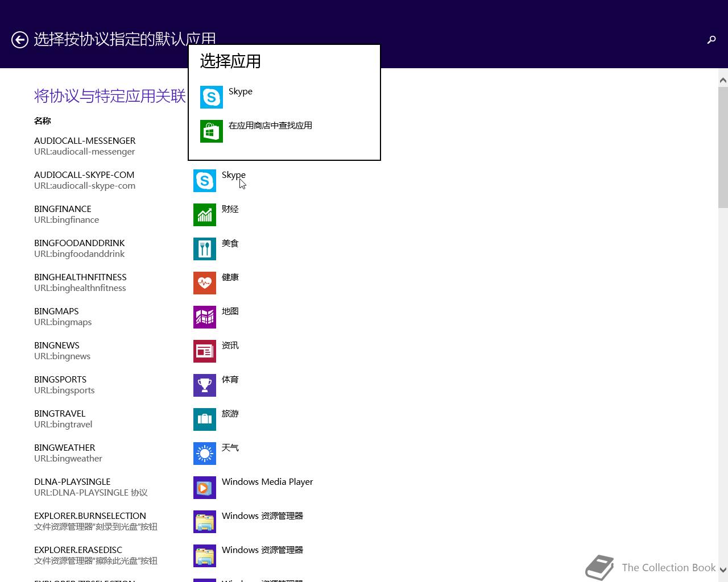This screenshot has width=728, height=582.
Task: Click URL:bingweather description text
Action: (x=68, y=459)
